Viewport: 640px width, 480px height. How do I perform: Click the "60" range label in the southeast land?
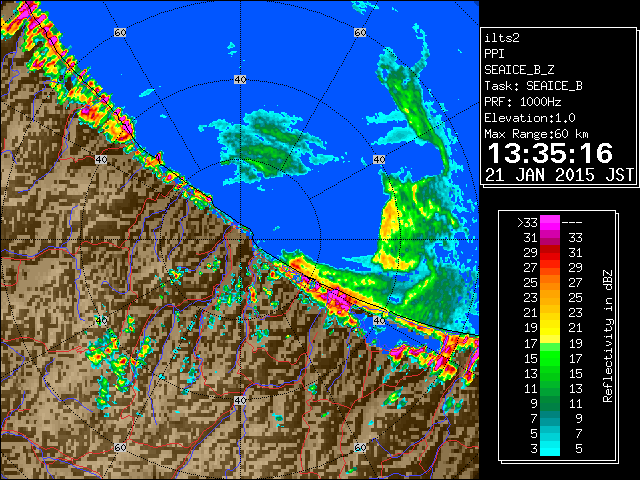(x=360, y=447)
